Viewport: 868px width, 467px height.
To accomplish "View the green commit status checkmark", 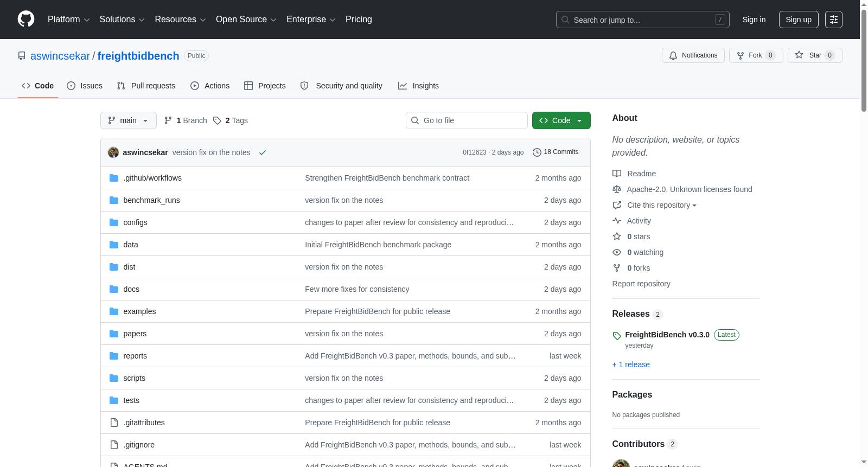I will click(x=263, y=152).
